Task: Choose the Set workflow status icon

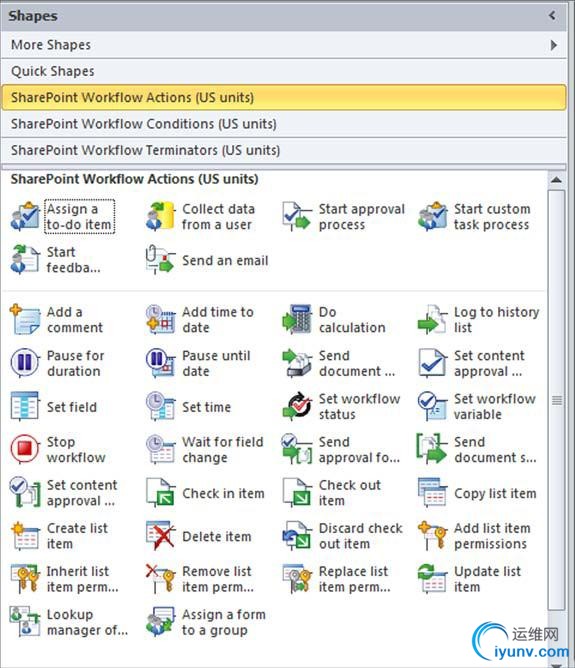Action: tap(296, 406)
